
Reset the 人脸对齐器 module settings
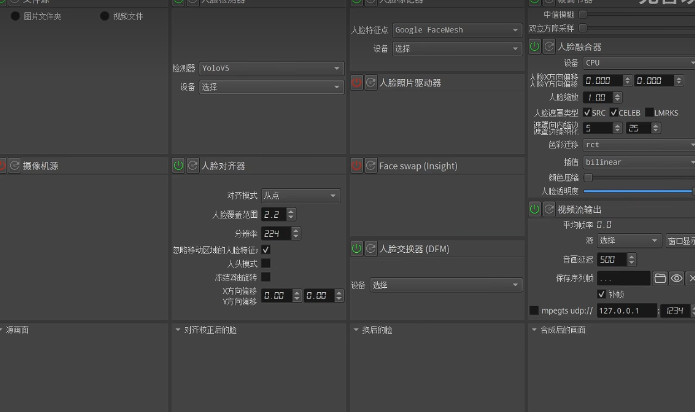coord(192,165)
